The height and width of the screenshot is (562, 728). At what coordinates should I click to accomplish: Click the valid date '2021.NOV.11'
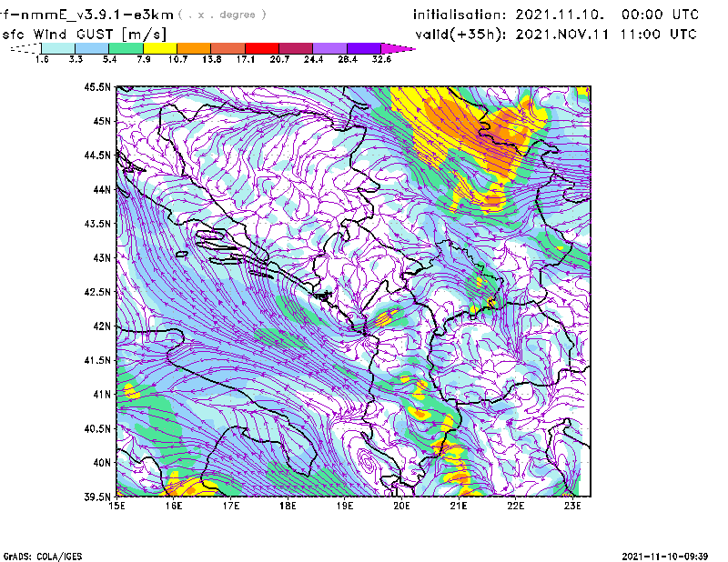coord(561,35)
